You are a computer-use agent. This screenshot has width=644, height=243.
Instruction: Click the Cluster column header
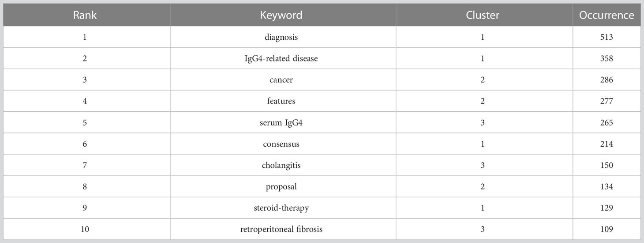pyautogui.click(x=483, y=15)
